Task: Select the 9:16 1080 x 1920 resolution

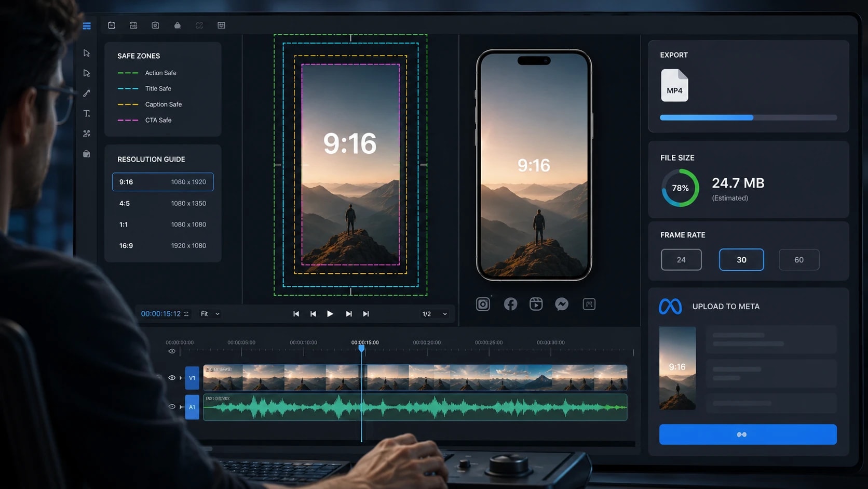Action: [x=162, y=182]
